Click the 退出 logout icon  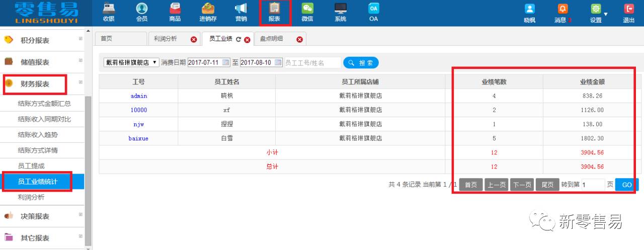coord(628,14)
